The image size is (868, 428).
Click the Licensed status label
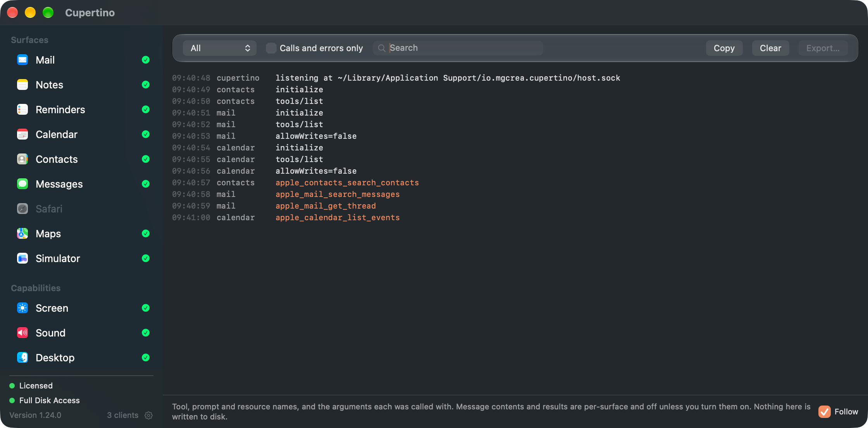pos(36,386)
